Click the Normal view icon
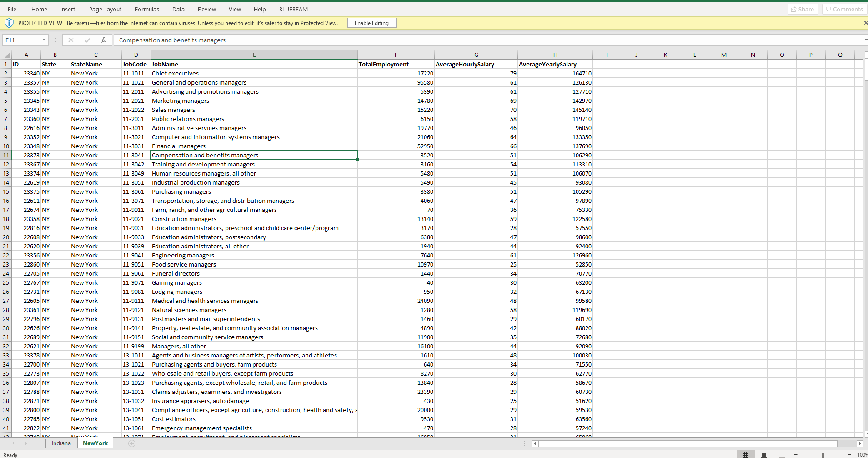The height and width of the screenshot is (458, 868). point(746,454)
